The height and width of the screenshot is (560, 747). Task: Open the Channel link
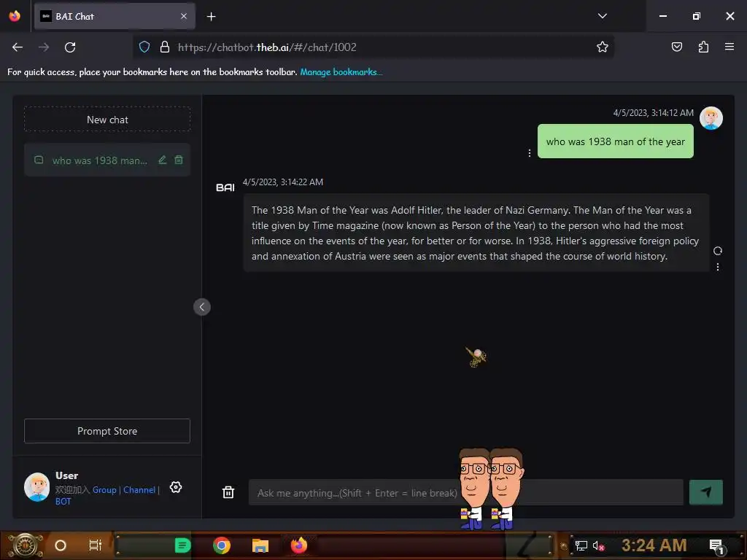pos(139,489)
